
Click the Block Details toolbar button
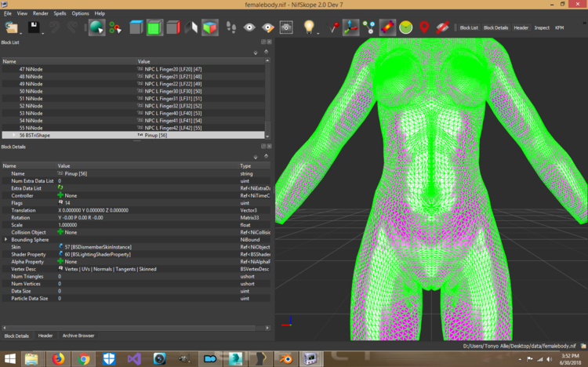(x=495, y=27)
